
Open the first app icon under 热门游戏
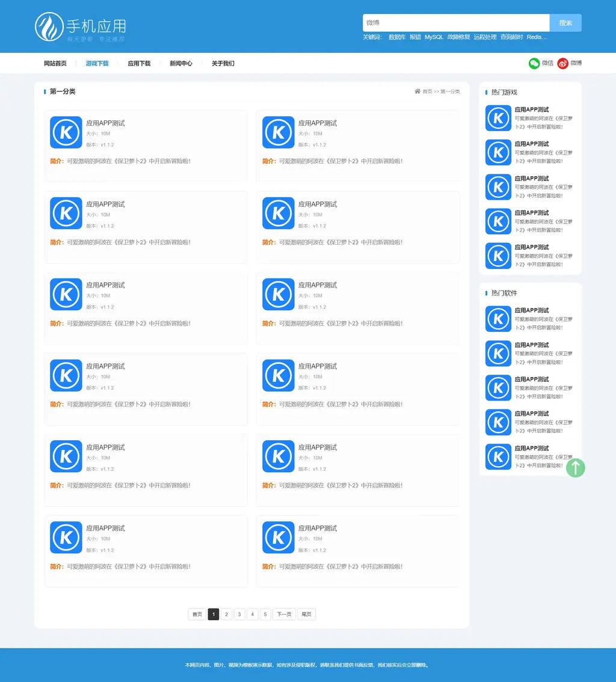point(498,118)
